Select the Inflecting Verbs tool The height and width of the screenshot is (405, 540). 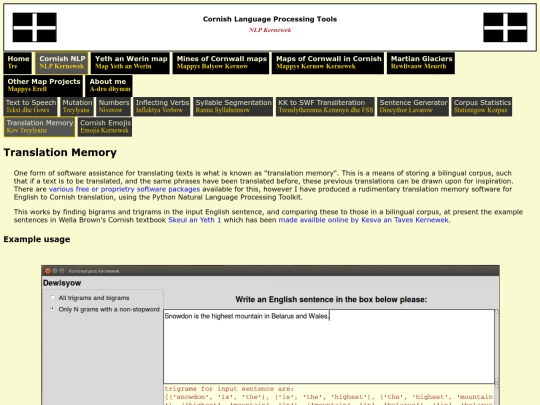(162, 106)
